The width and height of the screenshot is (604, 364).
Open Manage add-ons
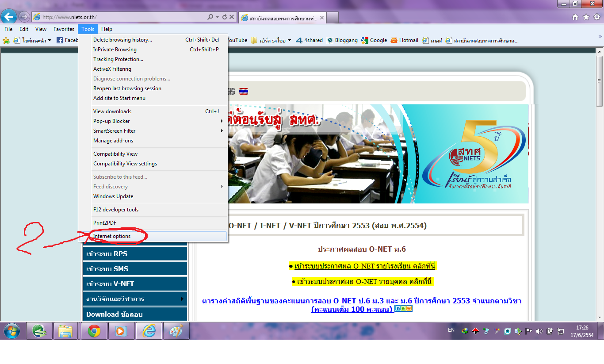click(153, 141)
